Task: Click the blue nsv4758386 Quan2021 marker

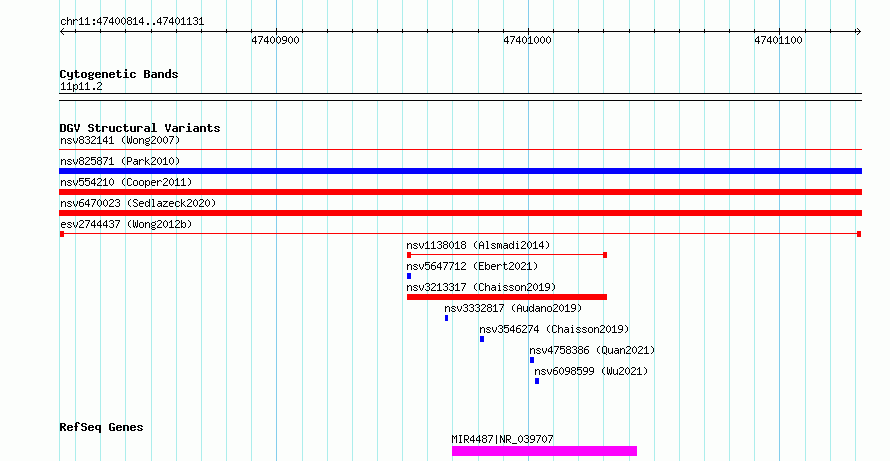Action: [532, 360]
